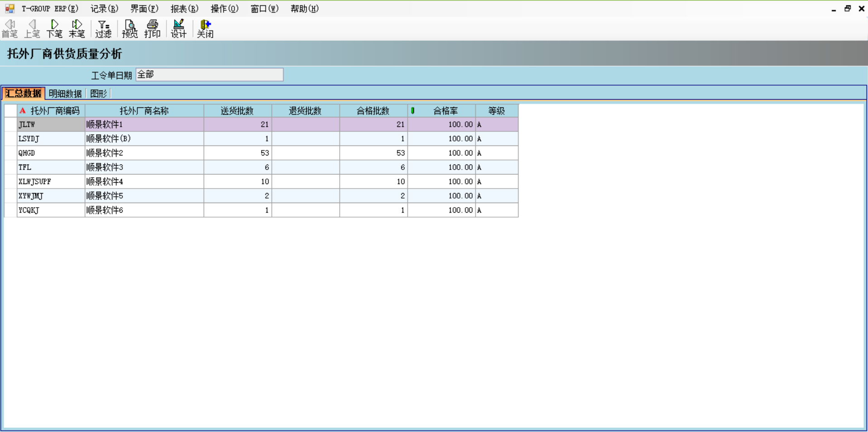This screenshot has height=432, width=868.
Task: Open the 操作(O) menu
Action: tap(225, 9)
